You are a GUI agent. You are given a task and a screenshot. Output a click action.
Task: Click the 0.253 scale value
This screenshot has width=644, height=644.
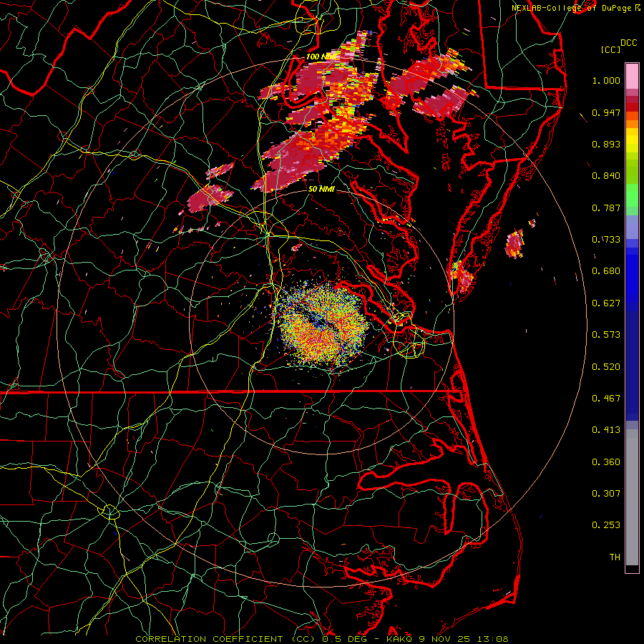click(606, 525)
